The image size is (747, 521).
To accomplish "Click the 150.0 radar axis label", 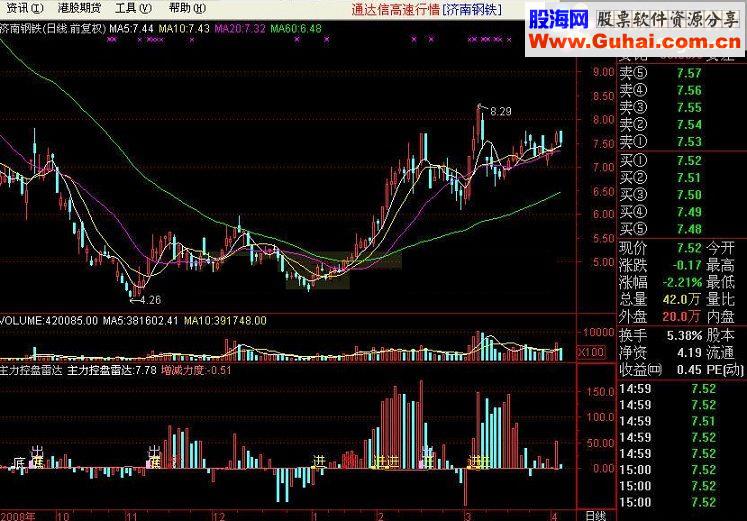I will click(601, 392).
